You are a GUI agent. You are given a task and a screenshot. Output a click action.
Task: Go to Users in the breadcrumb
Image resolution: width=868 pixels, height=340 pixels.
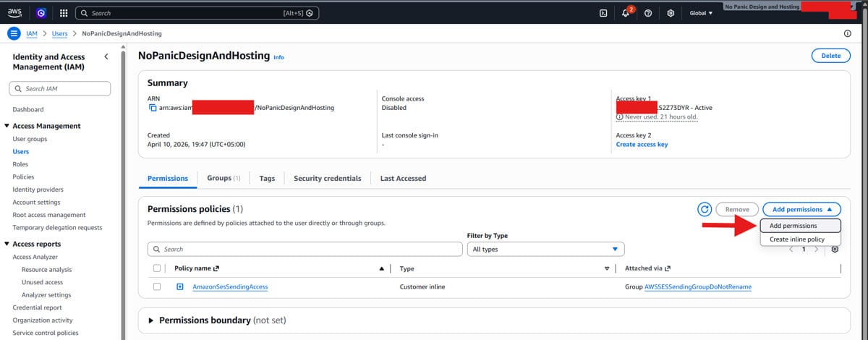(60, 33)
